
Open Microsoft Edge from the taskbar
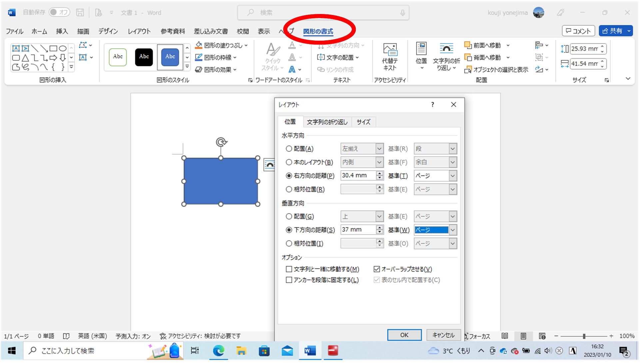pyautogui.click(x=218, y=351)
